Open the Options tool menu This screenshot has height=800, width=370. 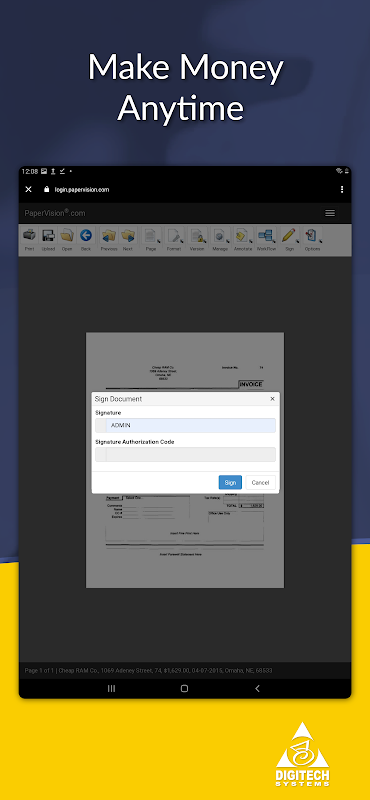tap(312, 240)
